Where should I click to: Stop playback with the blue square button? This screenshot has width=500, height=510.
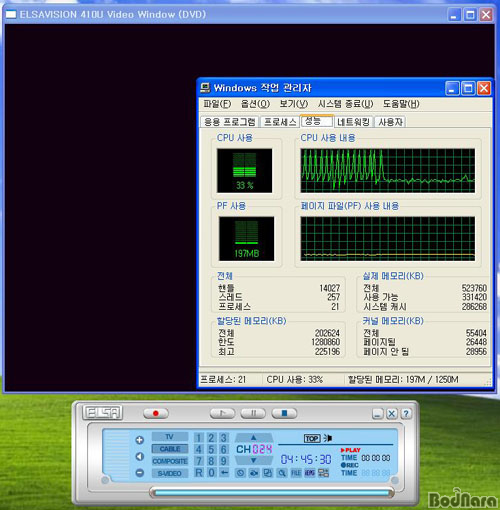(284, 413)
